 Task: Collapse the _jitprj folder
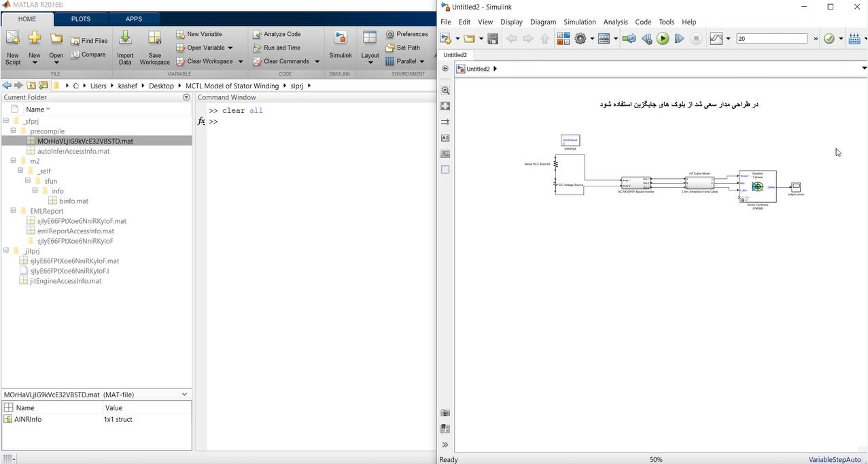(x=6, y=251)
